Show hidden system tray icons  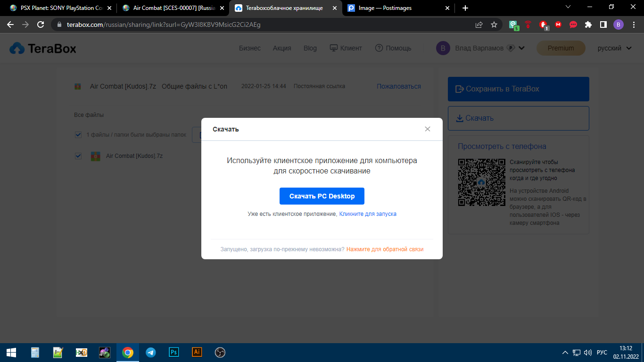(565, 353)
